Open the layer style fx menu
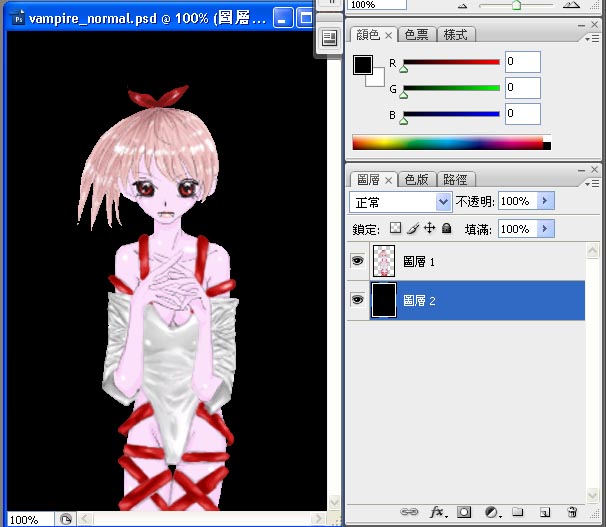 [438, 512]
